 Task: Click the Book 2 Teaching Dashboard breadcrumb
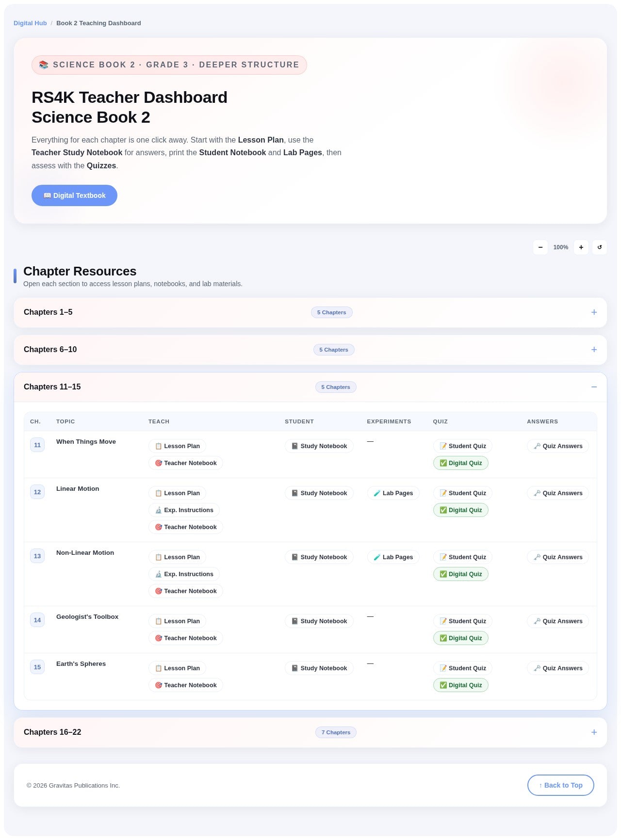coord(98,23)
